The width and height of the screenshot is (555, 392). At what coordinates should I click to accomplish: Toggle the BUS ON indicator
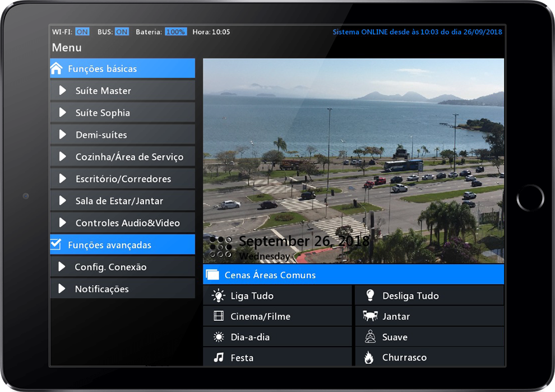pyautogui.click(x=122, y=32)
